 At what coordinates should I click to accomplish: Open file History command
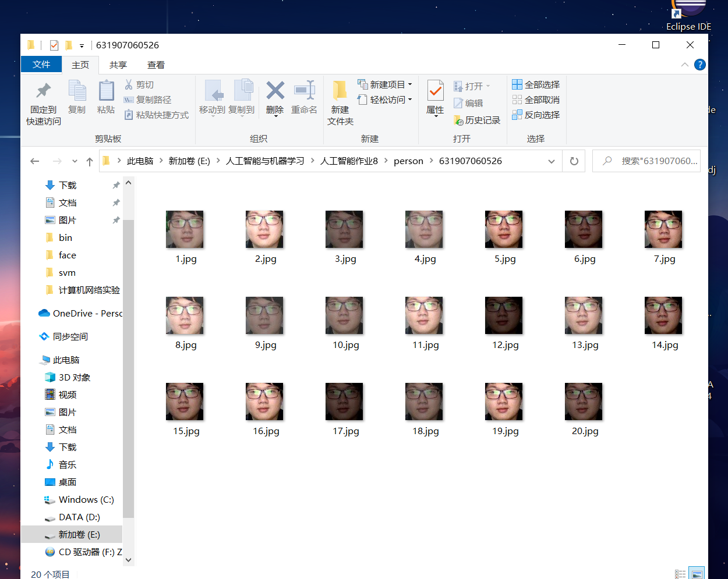[x=477, y=120]
